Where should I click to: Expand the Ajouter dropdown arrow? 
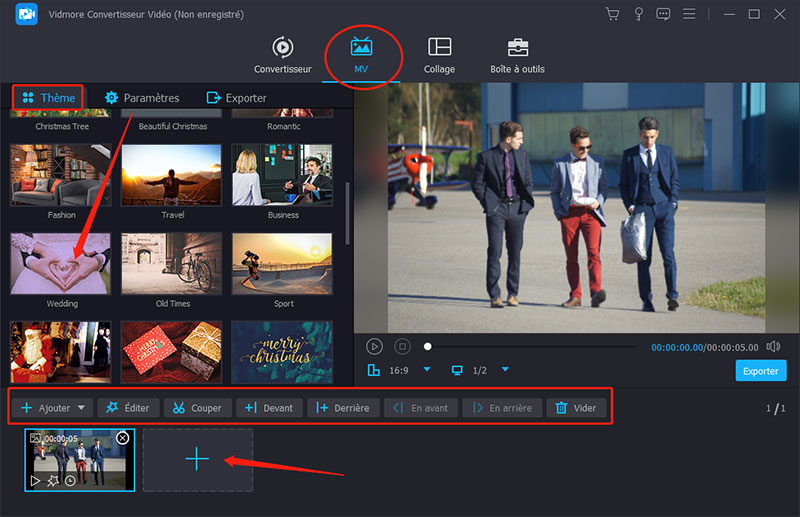[x=81, y=408]
